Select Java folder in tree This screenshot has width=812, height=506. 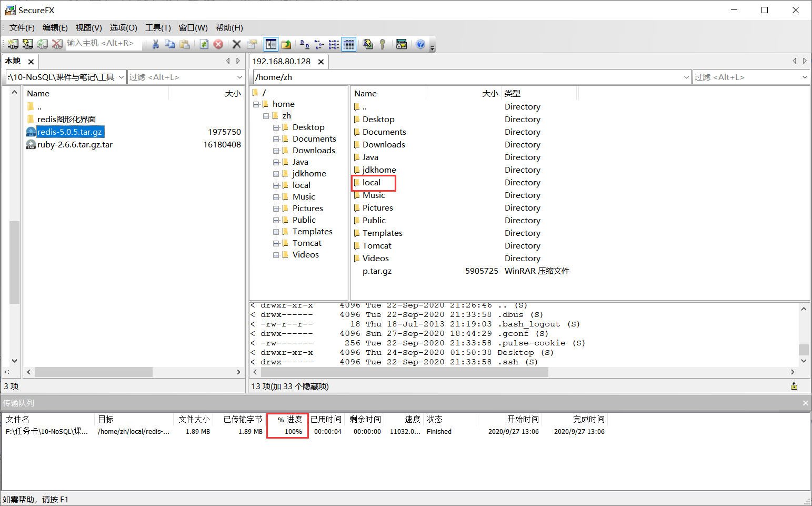click(x=300, y=162)
